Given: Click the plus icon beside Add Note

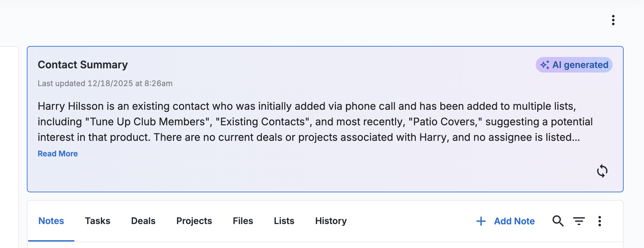Looking at the screenshot, I should [481, 221].
